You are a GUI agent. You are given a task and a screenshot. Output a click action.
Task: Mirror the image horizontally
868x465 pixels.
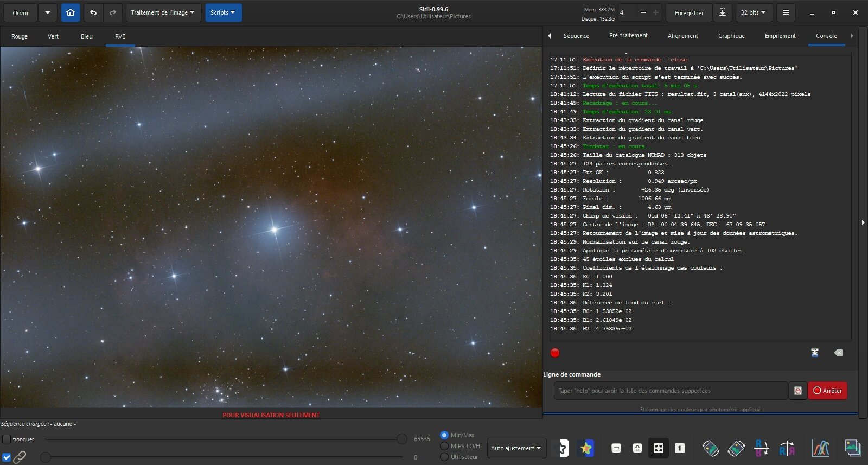click(787, 448)
